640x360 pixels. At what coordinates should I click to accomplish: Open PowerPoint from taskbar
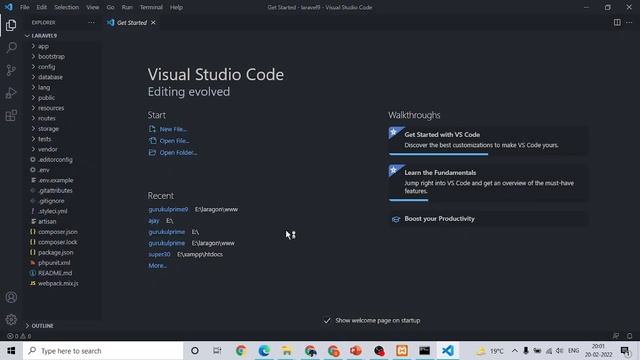(356, 351)
